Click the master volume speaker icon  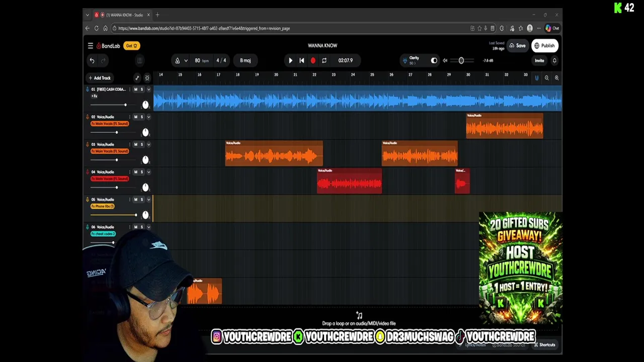(445, 60)
